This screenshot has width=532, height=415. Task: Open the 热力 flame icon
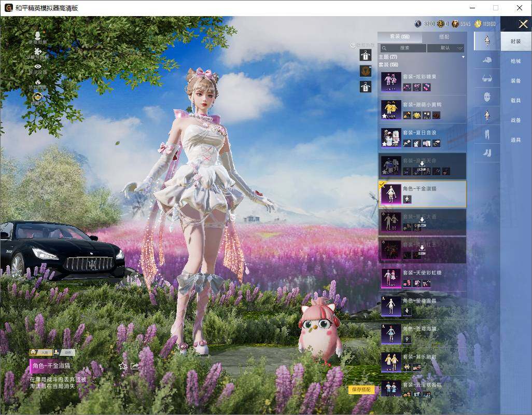pyautogui.click(x=38, y=82)
